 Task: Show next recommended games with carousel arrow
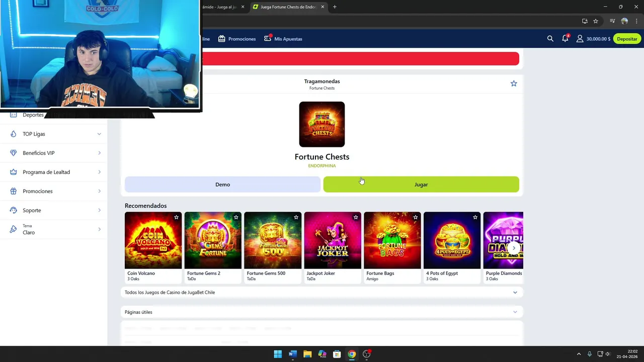tap(514, 248)
